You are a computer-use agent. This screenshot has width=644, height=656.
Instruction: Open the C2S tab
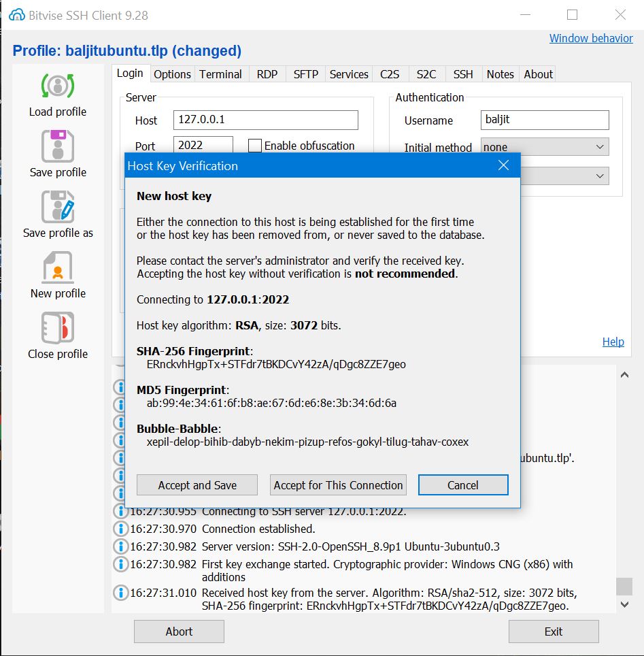click(x=390, y=74)
